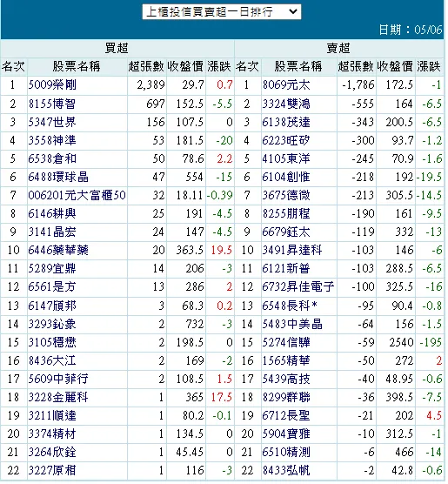Click 高技 closing price 48.95
This screenshot has width=448, height=484.
click(x=399, y=379)
